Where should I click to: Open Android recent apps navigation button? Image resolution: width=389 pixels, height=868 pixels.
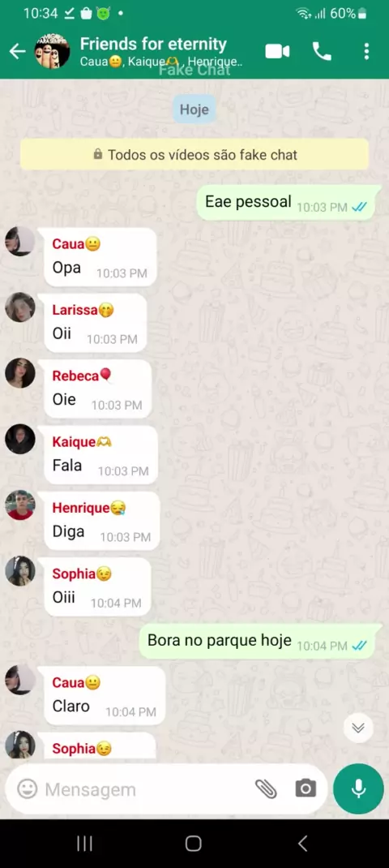pos(84,843)
